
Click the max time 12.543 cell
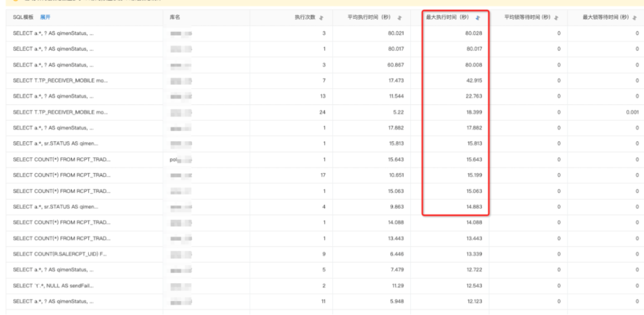[474, 285]
